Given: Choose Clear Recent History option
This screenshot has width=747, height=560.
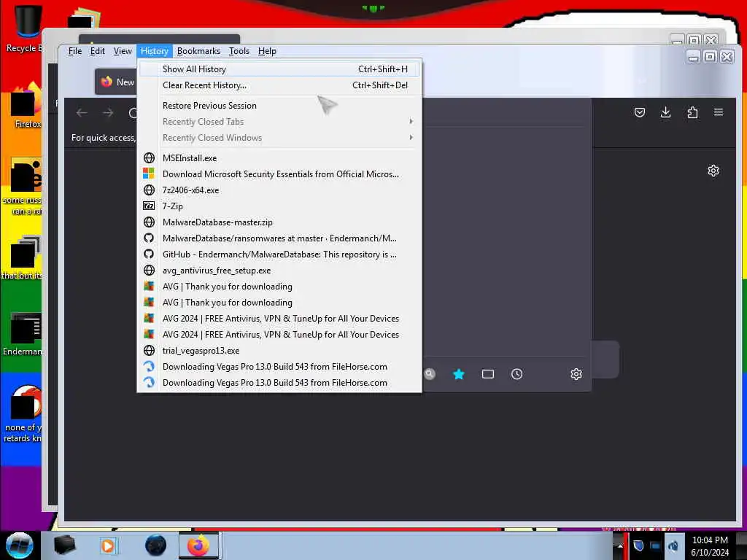Looking at the screenshot, I should [x=279, y=85].
